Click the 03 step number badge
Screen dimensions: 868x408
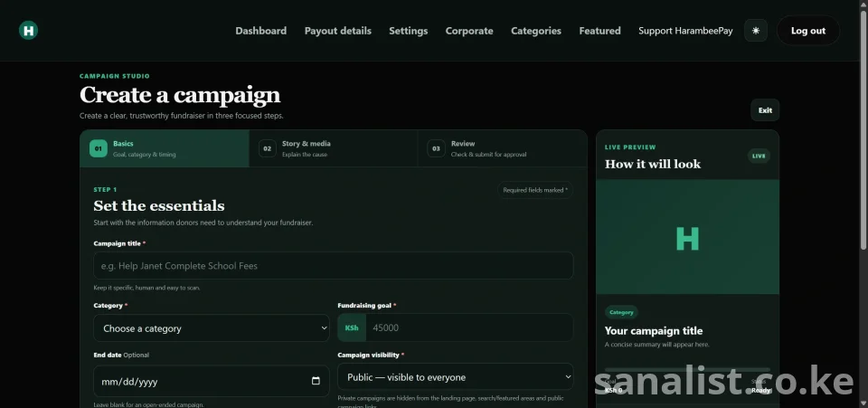point(436,148)
